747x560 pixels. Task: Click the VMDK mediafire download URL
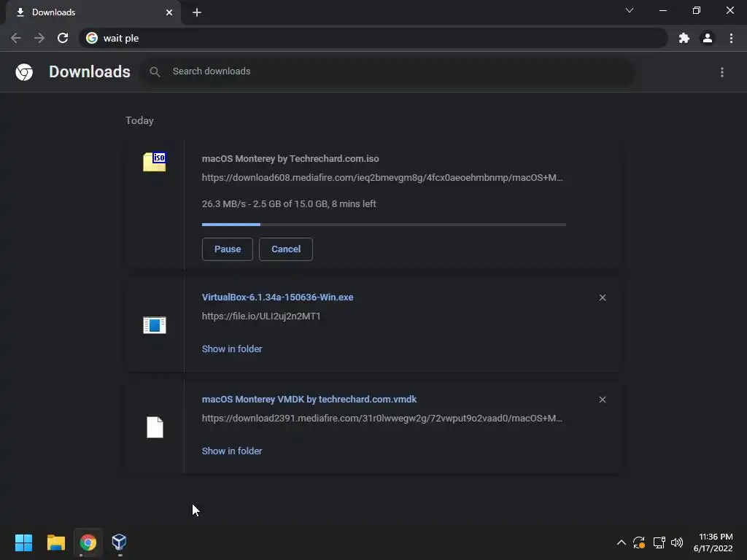click(382, 418)
